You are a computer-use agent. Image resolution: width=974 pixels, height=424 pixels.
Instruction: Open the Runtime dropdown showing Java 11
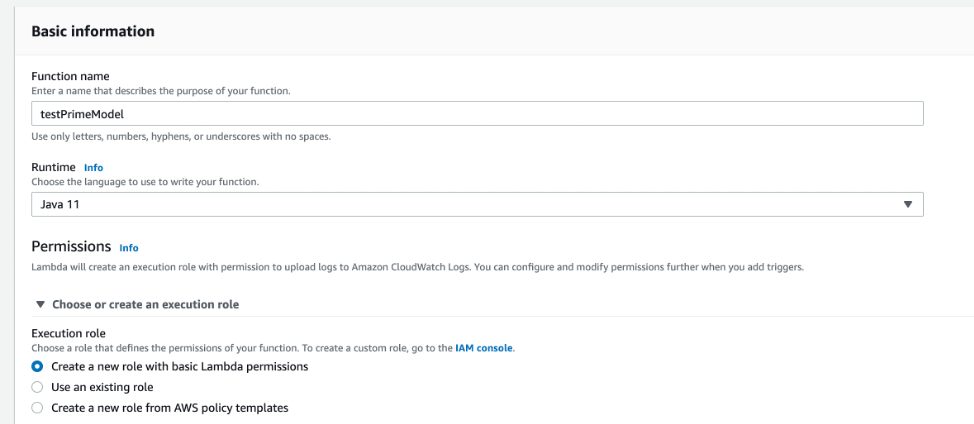476,204
